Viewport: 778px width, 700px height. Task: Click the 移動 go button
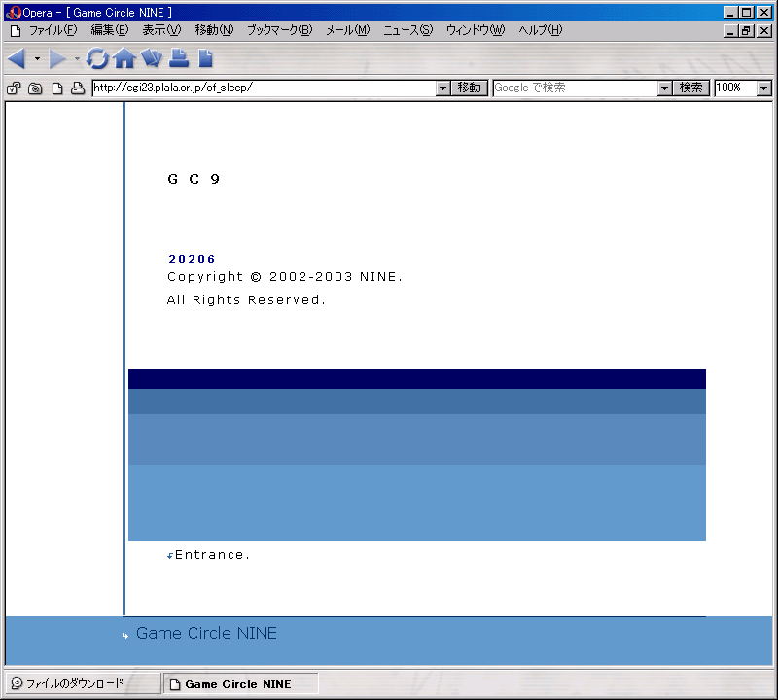pyautogui.click(x=470, y=87)
